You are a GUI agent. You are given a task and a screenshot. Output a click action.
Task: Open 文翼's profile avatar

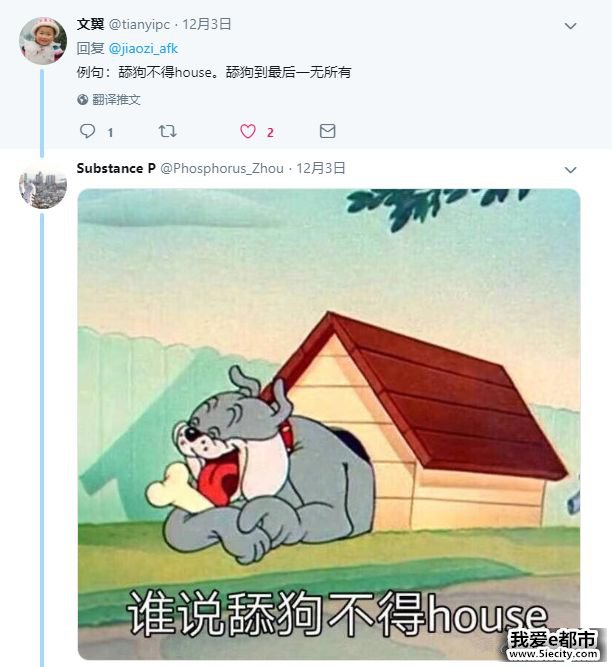(43, 41)
